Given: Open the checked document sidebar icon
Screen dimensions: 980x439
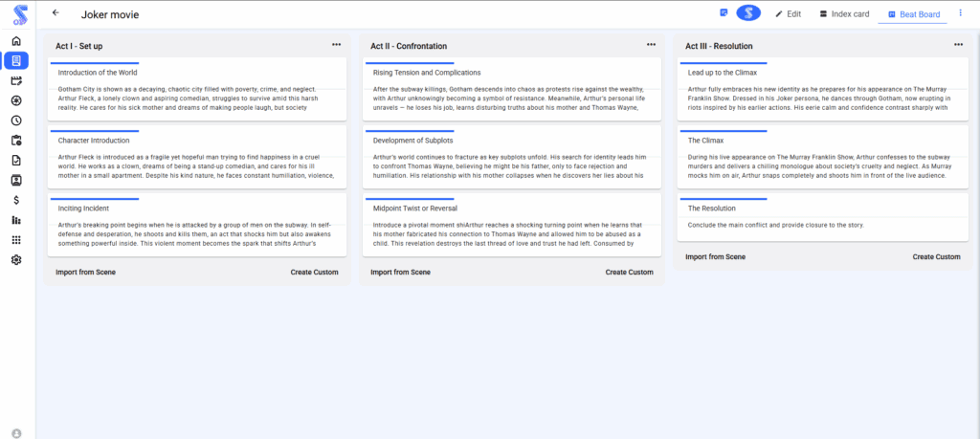Looking at the screenshot, I should coord(16,161).
